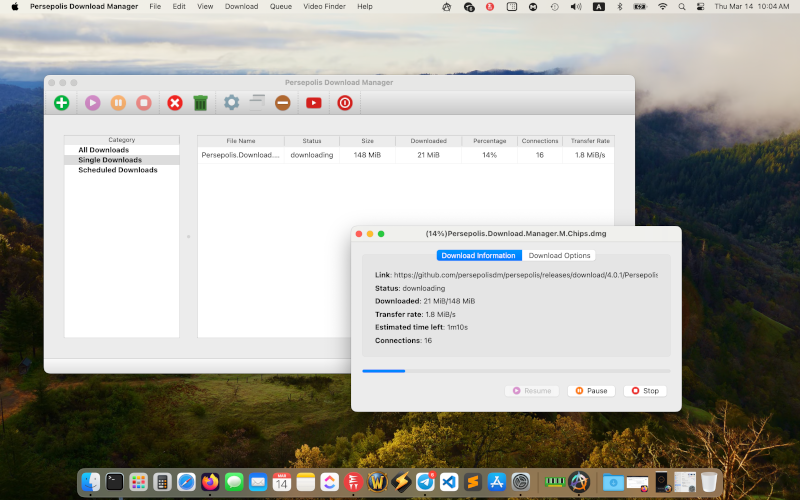The height and width of the screenshot is (500, 800).
Task: Click the brown minus remove queue icon
Action: [283, 103]
